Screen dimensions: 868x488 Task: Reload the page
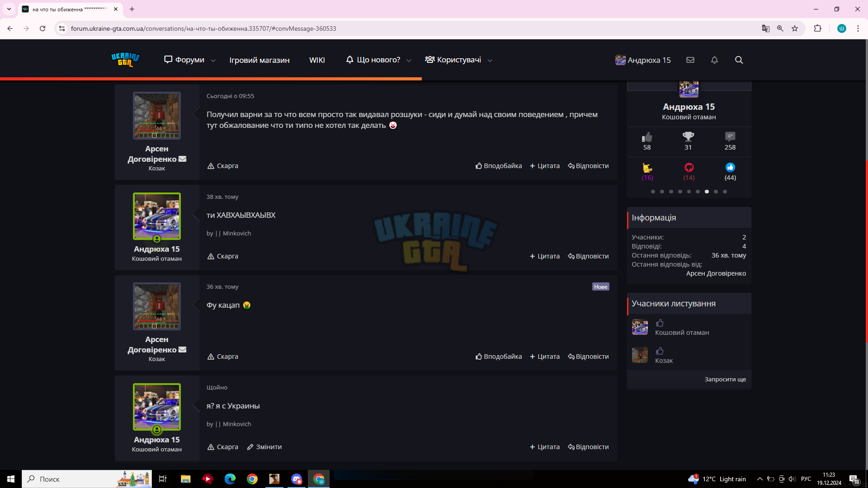(42, 28)
